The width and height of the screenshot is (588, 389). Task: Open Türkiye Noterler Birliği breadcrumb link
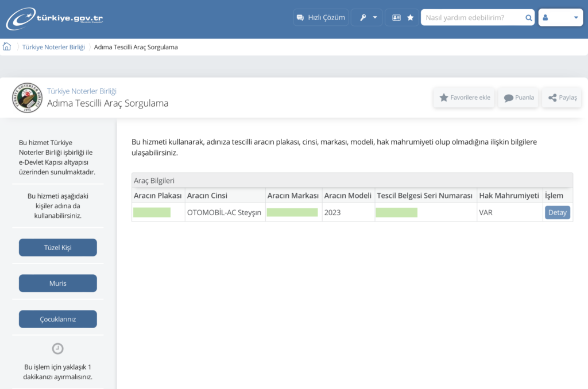click(53, 47)
